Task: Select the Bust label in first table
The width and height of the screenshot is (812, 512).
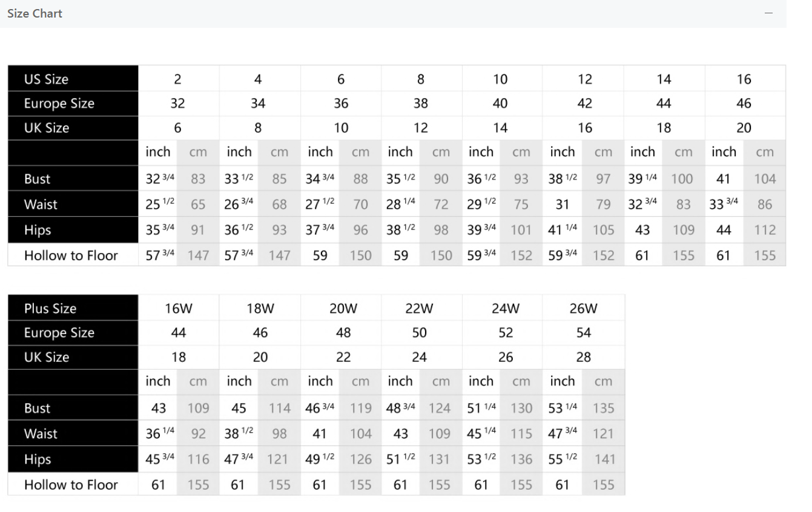Action: (37, 179)
